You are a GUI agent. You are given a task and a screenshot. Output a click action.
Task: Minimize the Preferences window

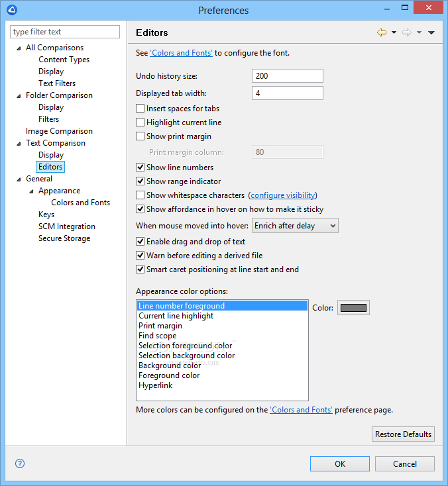tap(387, 8)
